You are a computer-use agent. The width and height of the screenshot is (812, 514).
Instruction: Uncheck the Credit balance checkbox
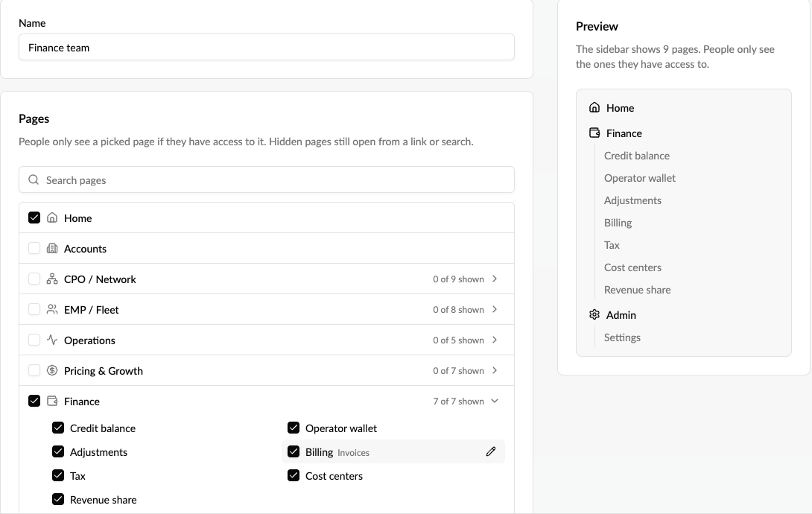click(x=58, y=428)
